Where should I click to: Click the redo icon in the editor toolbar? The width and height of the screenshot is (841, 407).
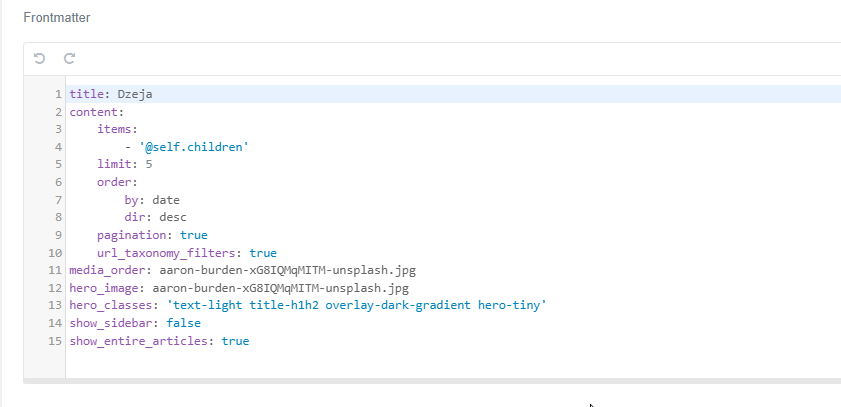click(69, 58)
